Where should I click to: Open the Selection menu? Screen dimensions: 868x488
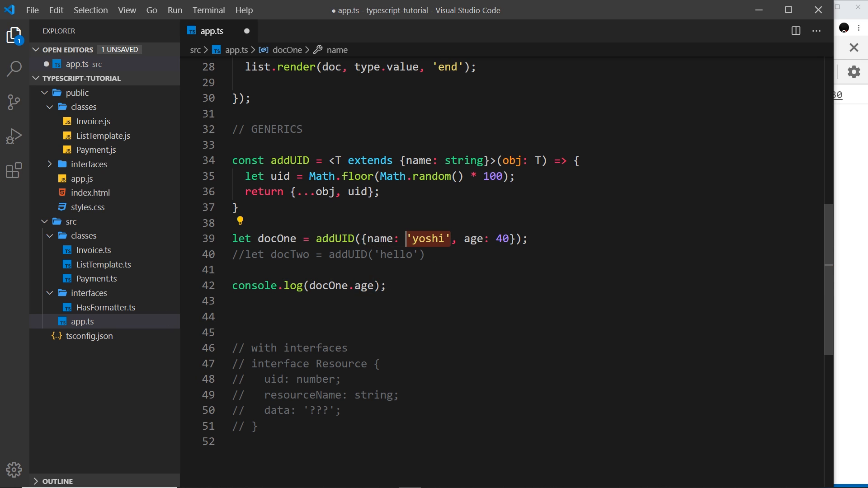pyautogui.click(x=90, y=10)
